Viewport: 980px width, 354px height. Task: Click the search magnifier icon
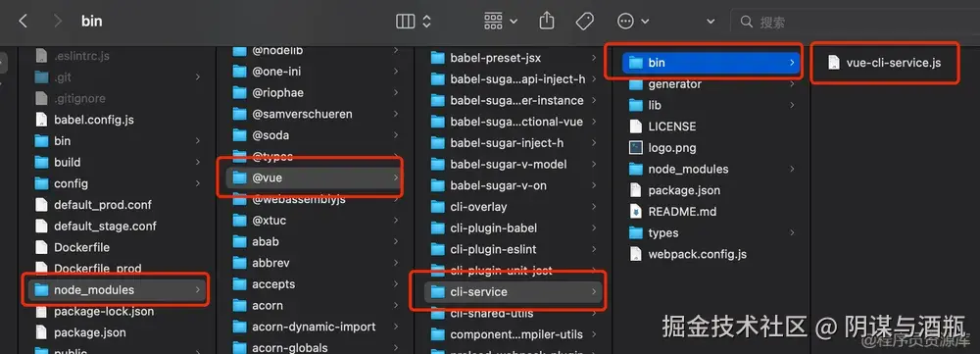746,22
